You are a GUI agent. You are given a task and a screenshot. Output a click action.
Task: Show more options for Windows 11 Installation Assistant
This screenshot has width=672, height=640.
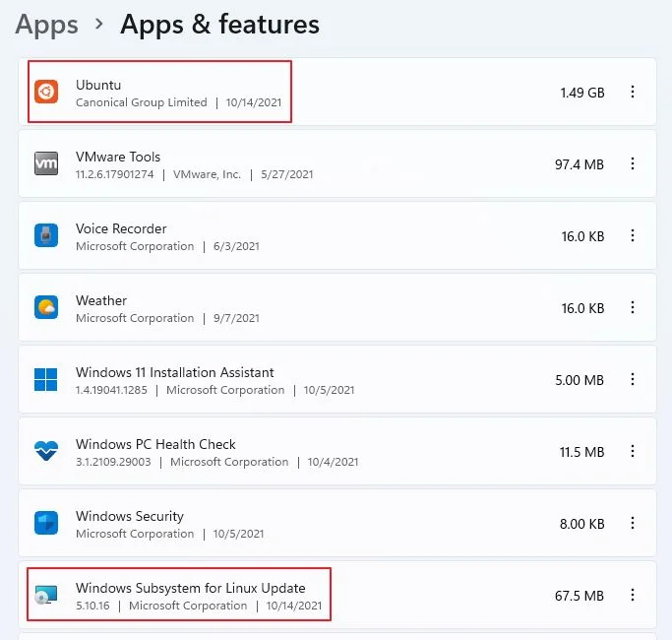(633, 379)
